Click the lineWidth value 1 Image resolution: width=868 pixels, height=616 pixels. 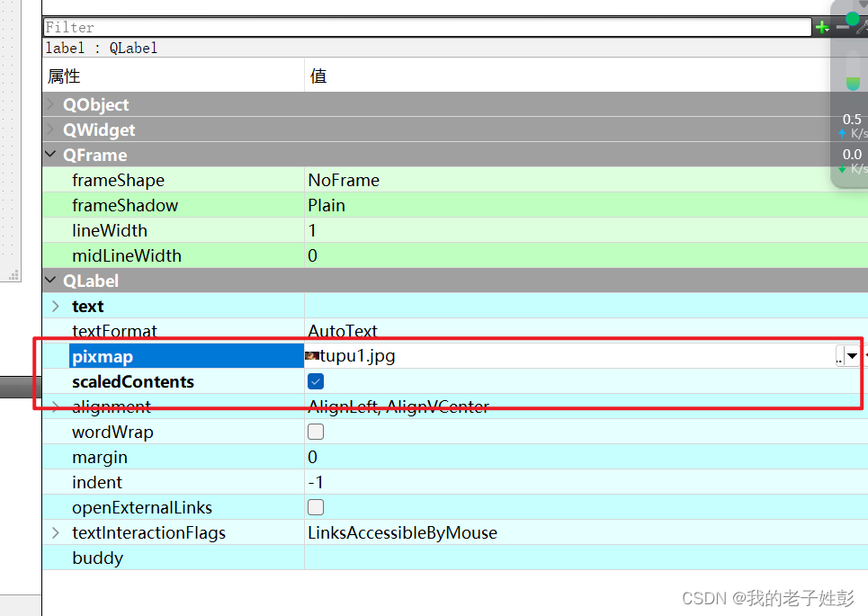click(x=312, y=231)
